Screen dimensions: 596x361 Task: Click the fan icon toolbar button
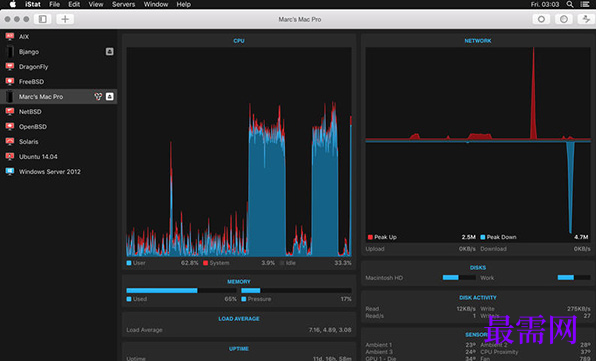pos(586,19)
